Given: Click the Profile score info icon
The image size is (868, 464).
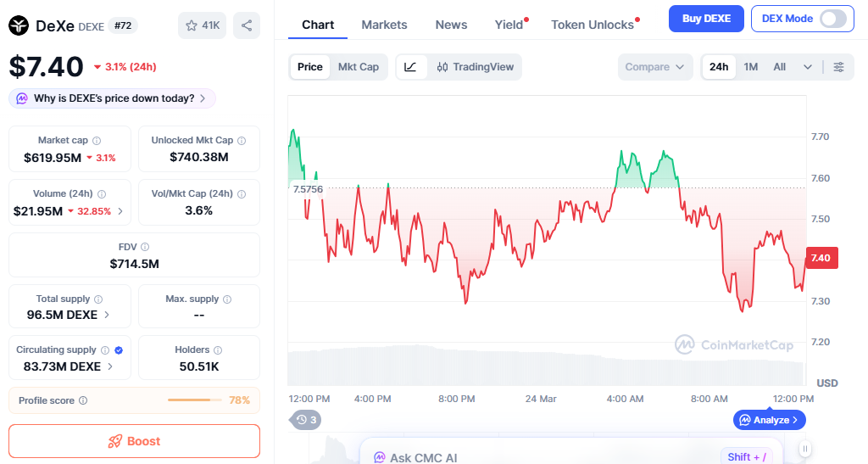Looking at the screenshot, I should point(83,400).
